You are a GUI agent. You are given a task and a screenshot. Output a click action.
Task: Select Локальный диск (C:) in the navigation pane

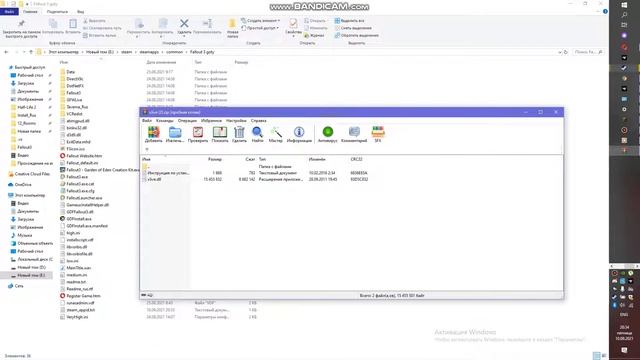[35, 259]
